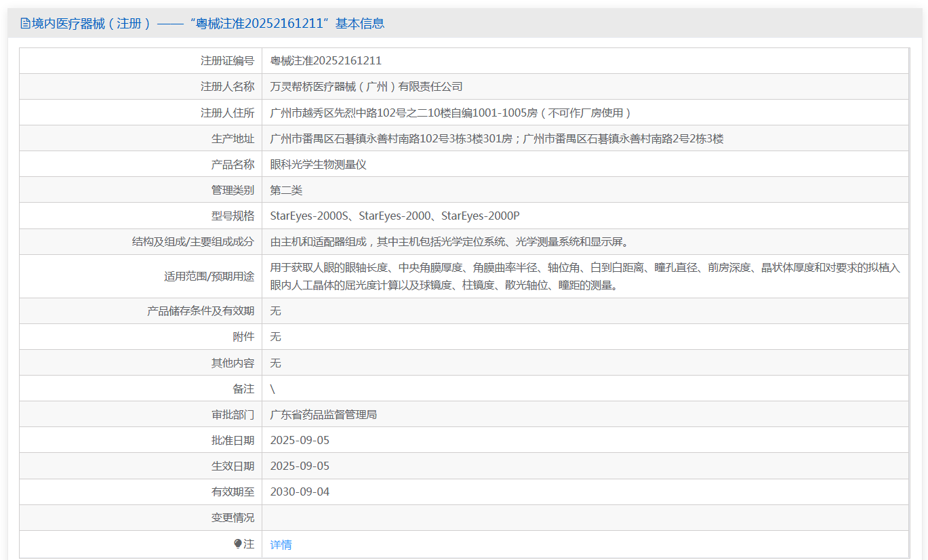928x560 pixels.
Task: Click the 产品储存条件及有效期 label
Action: [201, 311]
